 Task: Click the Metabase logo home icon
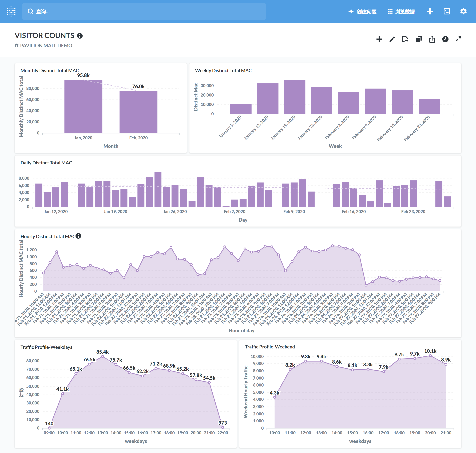click(11, 11)
